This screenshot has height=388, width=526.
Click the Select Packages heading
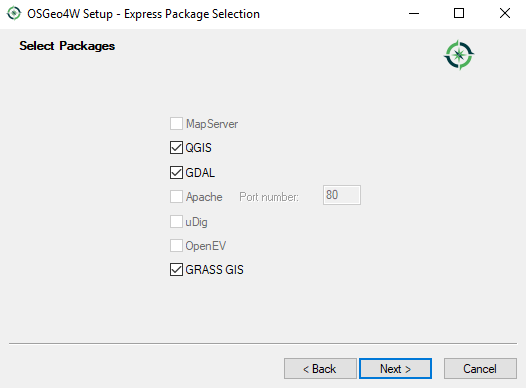tap(67, 46)
